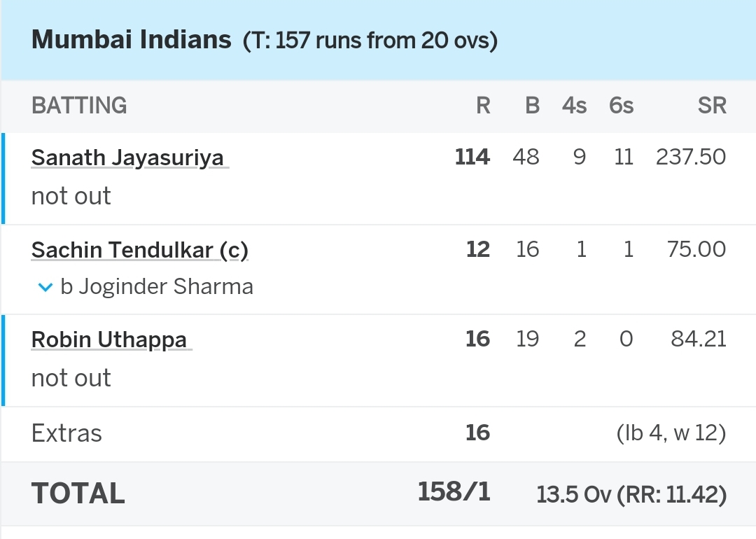The height and width of the screenshot is (539, 756).
Task: Click the extras breakdown (lb 4, w 12)
Action: tap(671, 433)
